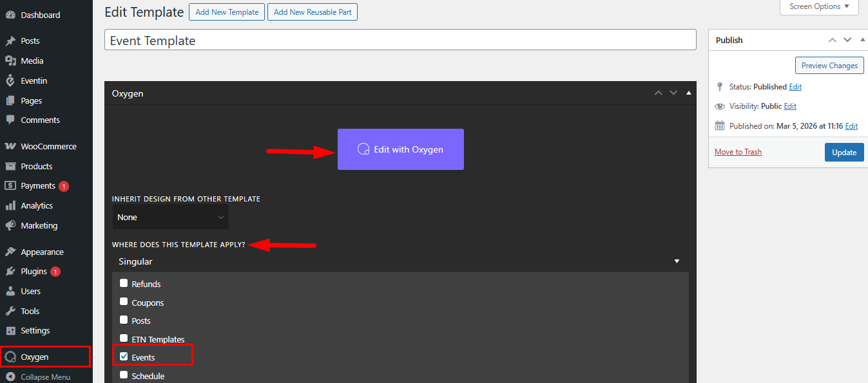
Task: Open the Appearance menu
Action: (x=42, y=252)
